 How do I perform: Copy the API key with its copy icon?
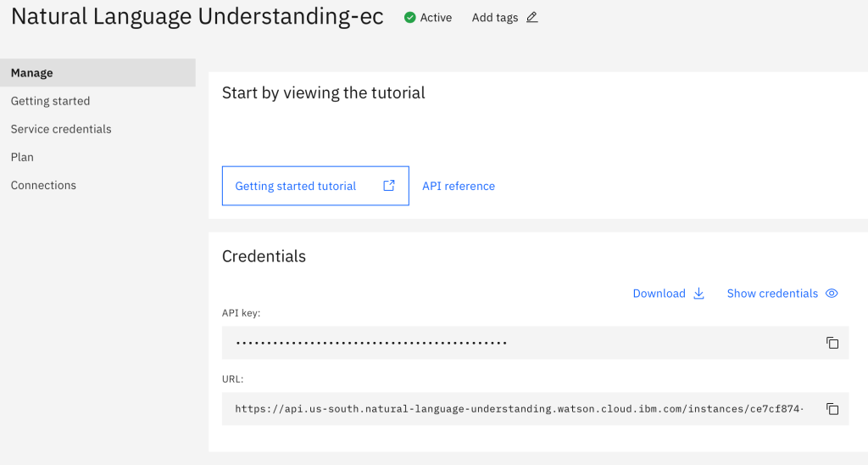pyautogui.click(x=832, y=343)
